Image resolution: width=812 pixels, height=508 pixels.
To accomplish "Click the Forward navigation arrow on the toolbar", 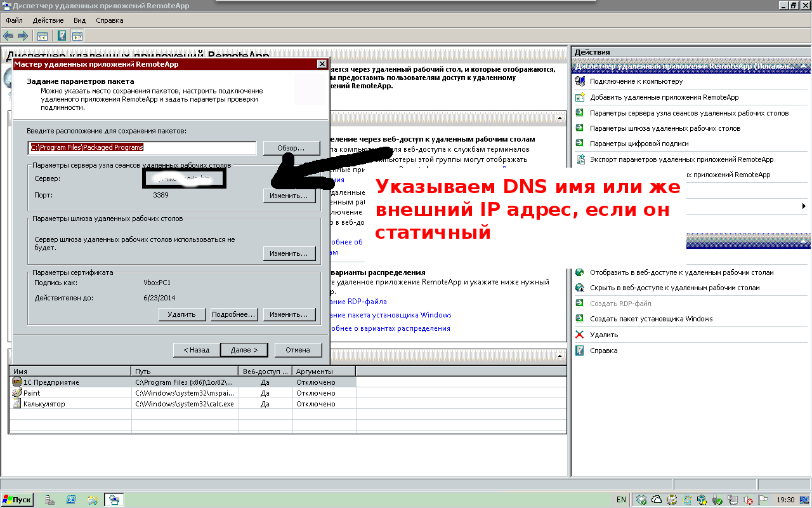I will pyautogui.click(x=23, y=36).
